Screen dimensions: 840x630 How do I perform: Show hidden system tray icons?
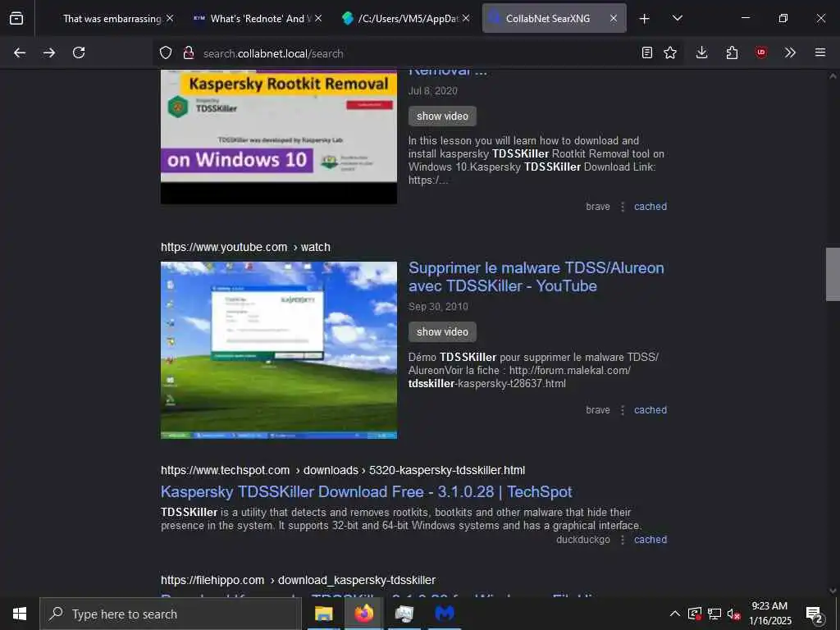675,614
